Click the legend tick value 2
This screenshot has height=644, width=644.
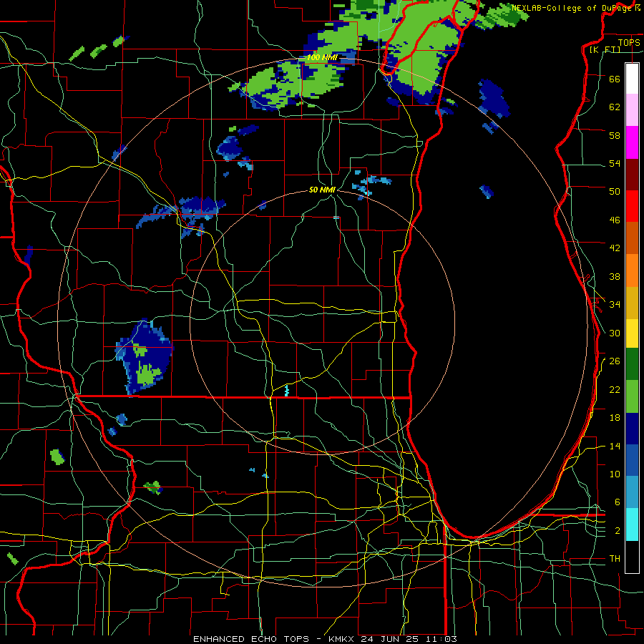pyautogui.click(x=618, y=531)
